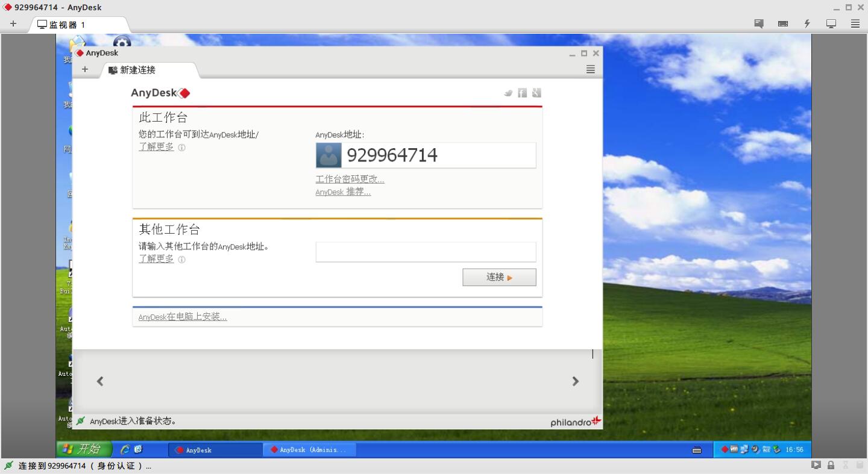Screen dimensions: 868x474
Task: Switch to the 监视器 1 tab
Action: [66, 25]
